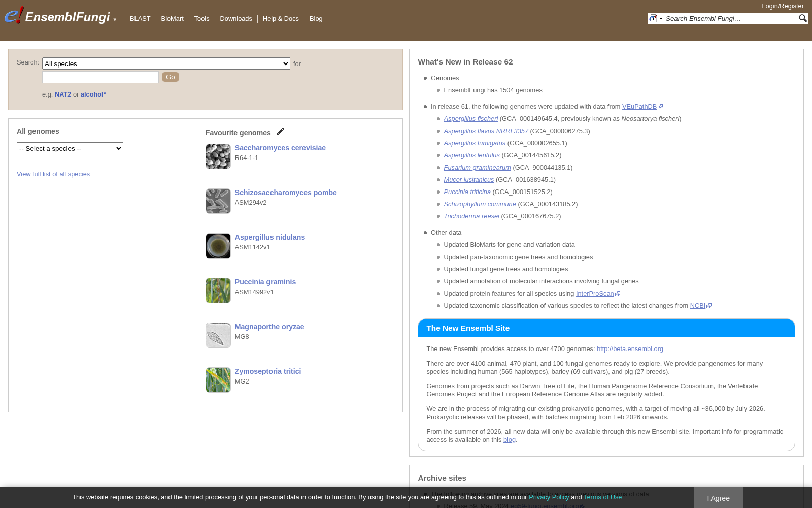Use the alcohol* example search link
Image resolution: width=812 pixels, height=508 pixels.
point(93,94)
